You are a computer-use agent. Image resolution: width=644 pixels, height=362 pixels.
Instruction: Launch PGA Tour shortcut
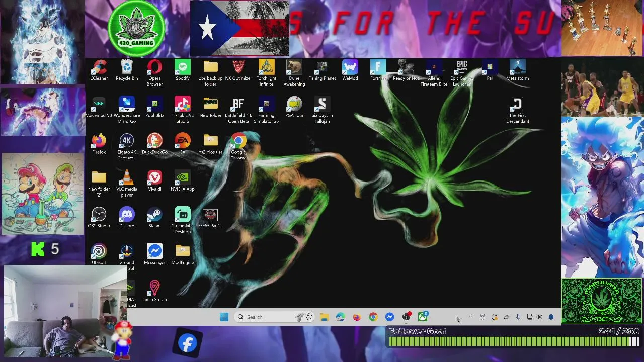(294, 107)
